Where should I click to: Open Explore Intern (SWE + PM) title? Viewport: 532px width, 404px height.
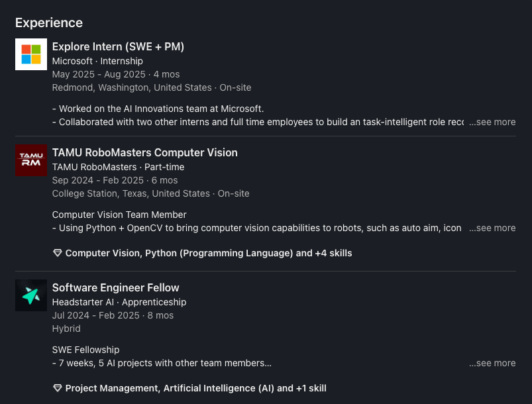tap(118, 46)
